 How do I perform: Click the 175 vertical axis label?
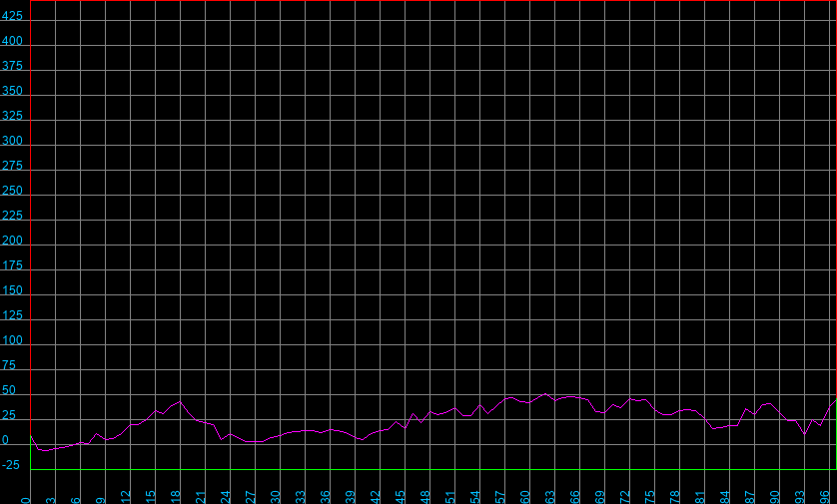pyautogui.click(x=12, y=265)
